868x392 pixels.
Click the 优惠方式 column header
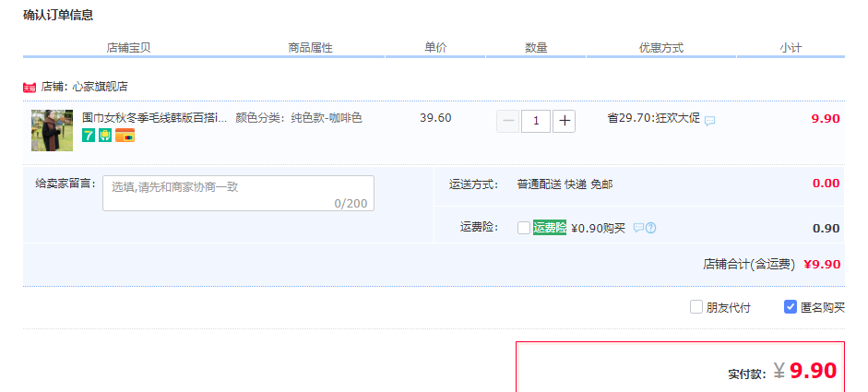pos(661,48)
